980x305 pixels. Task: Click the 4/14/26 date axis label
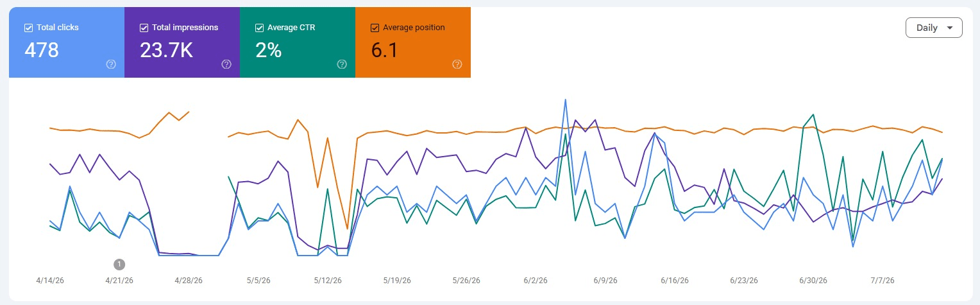[49, 281]
